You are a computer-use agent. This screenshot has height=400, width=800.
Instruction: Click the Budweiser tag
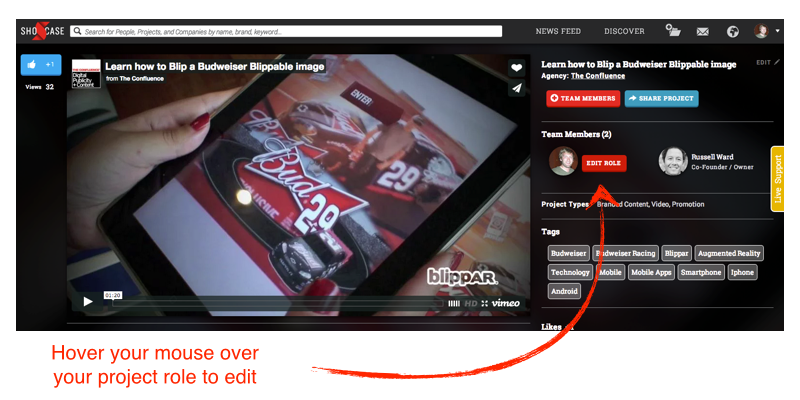point(569,253)
